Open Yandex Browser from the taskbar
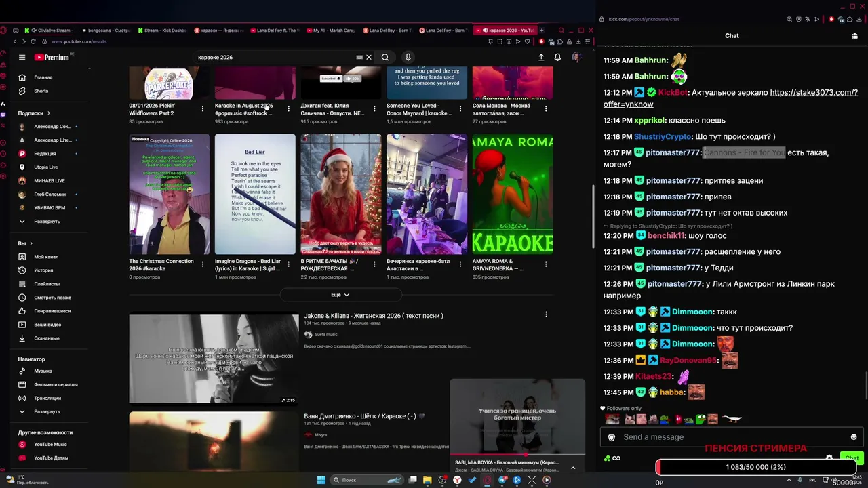 pyautogui.click(x=457, y=480)
